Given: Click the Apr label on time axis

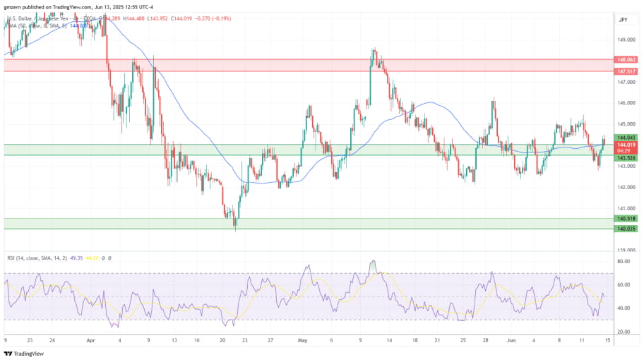Looking at the screenshot, I should pos(91,340).
